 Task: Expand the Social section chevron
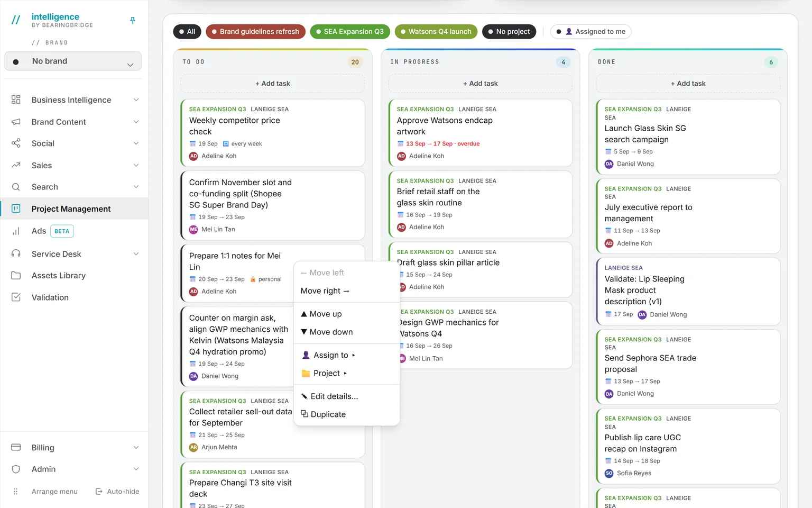(x=136, y=143)
